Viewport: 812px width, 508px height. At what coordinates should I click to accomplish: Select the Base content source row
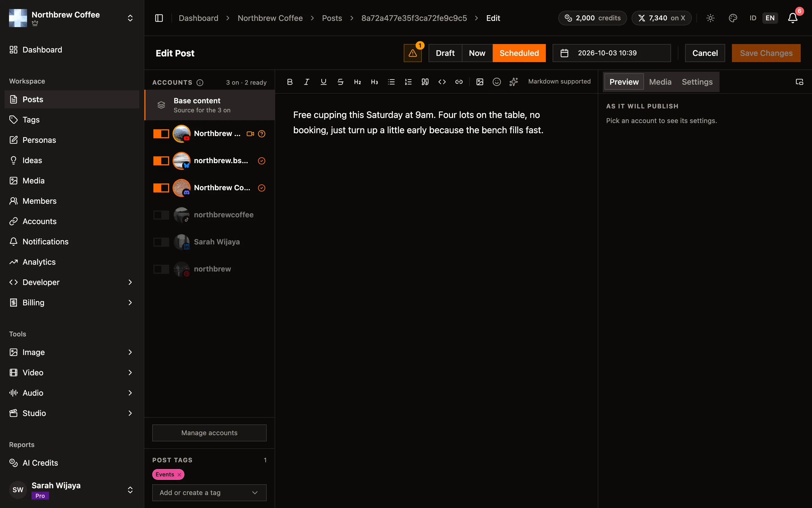[210, 105]
